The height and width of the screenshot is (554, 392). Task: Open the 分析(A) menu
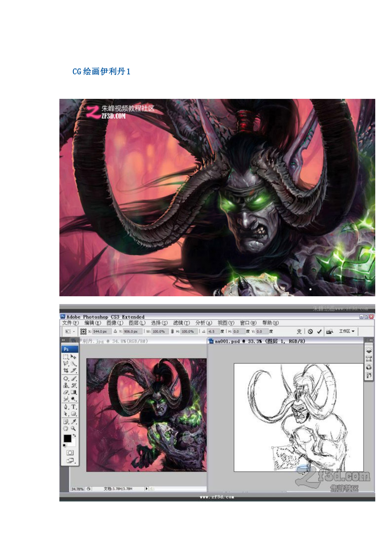pyautogui.click(x=204, y=323)
